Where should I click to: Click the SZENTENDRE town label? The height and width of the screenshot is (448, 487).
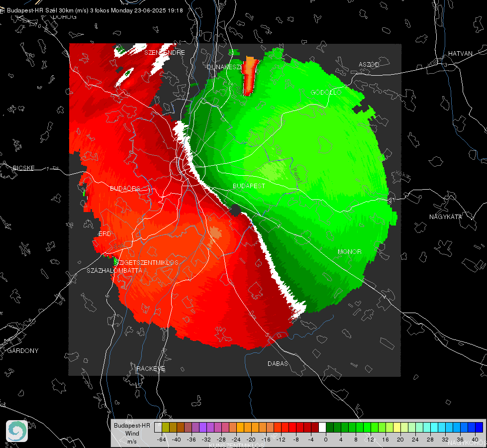coord(165,53)
